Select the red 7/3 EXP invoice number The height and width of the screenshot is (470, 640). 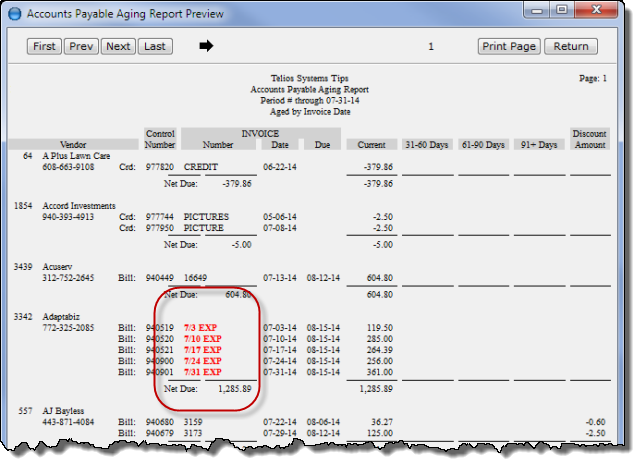click(200, 327)
